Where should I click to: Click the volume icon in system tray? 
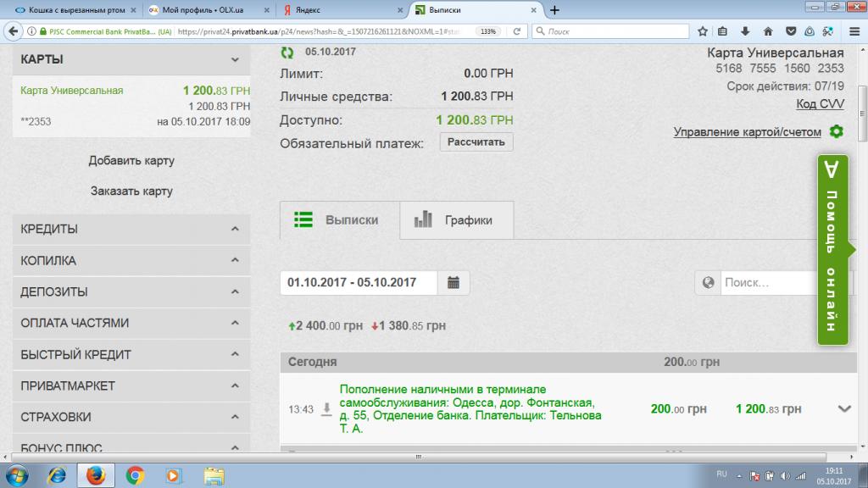tap(785, 476)
